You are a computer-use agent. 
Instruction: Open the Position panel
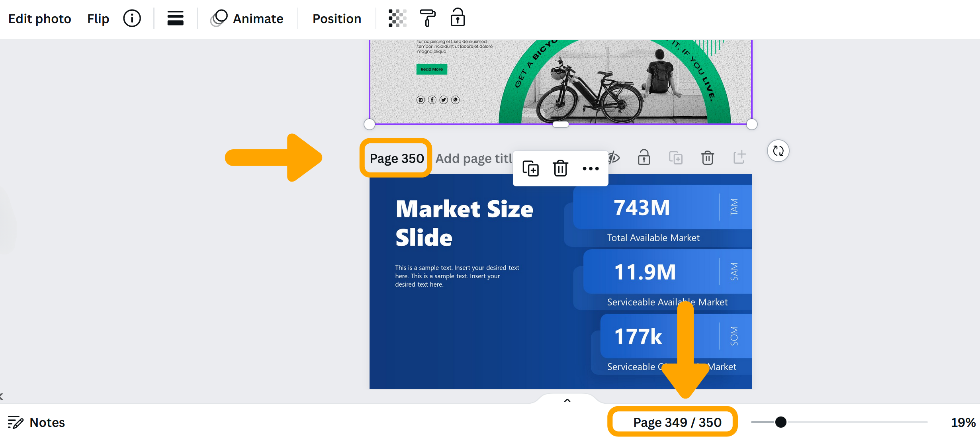tap(336, 19)
